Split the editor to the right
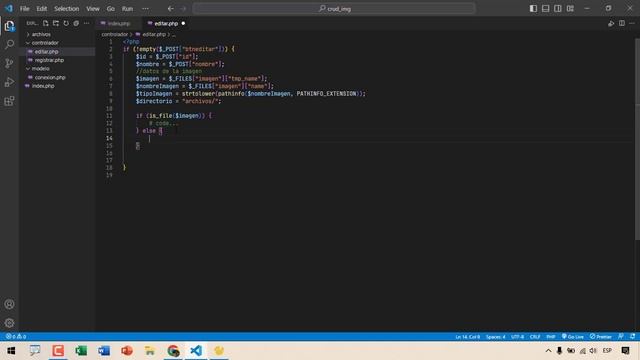Image resolution: width=640 pixels, height=360 pixels. [622, 24]
